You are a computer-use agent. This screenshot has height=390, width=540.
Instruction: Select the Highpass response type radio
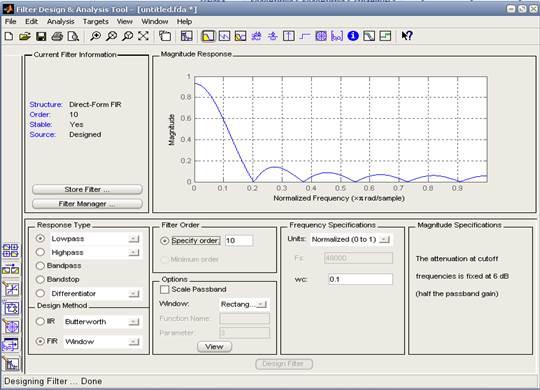click(40, 252)
